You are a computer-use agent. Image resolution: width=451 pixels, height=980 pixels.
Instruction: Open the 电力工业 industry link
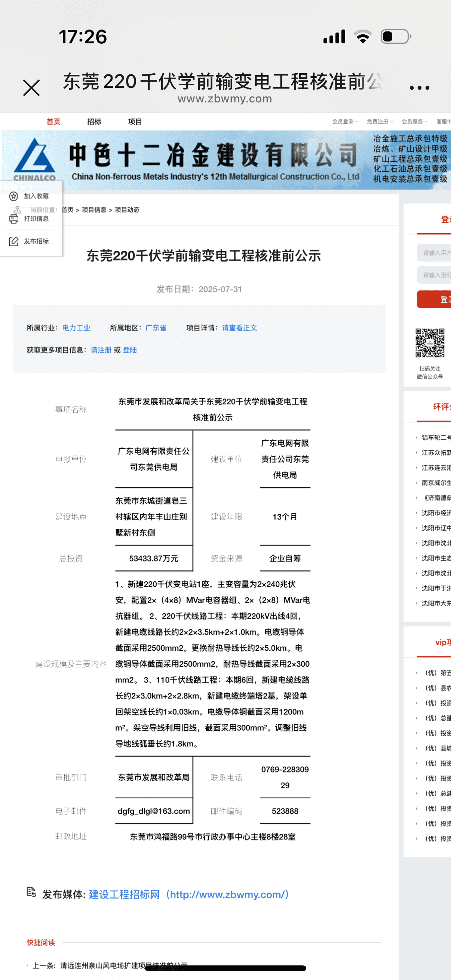click(x=76, y=328)
